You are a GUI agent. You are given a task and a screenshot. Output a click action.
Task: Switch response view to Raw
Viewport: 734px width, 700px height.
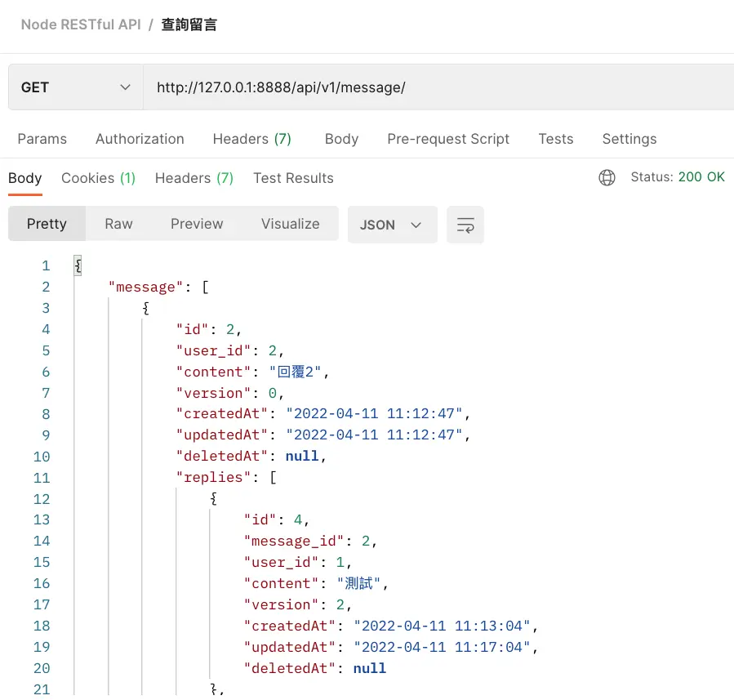[x=118, y=224]
